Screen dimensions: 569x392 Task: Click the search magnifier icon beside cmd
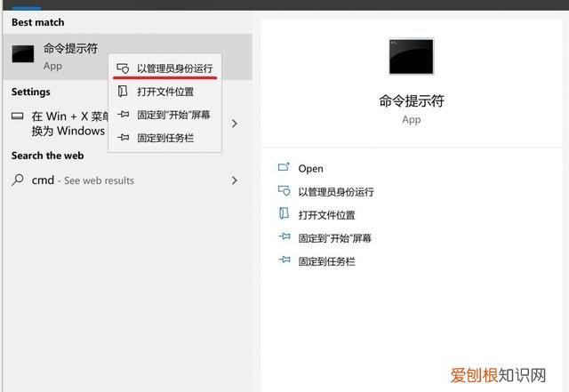click(18, 180)
